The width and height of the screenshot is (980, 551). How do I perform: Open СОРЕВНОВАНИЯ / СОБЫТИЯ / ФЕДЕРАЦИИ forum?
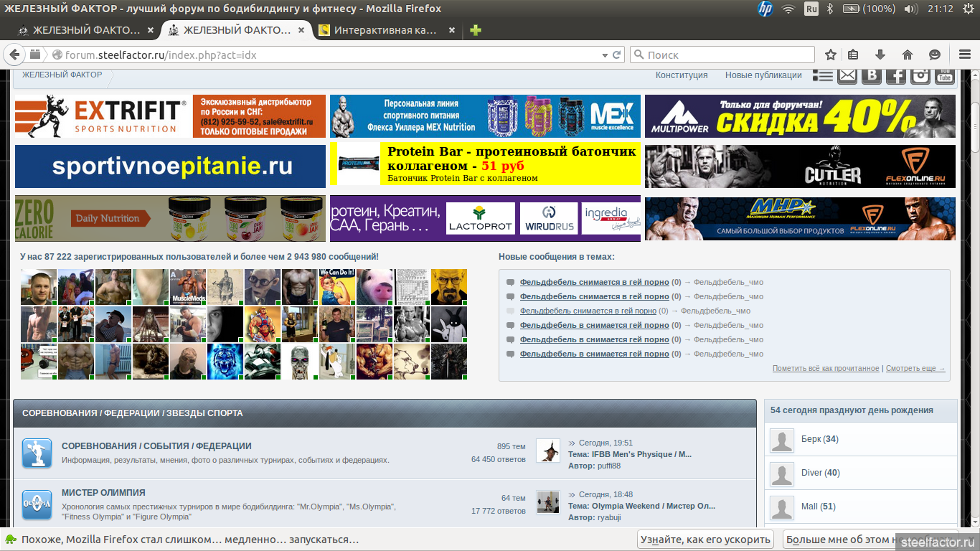pos(156,446)
